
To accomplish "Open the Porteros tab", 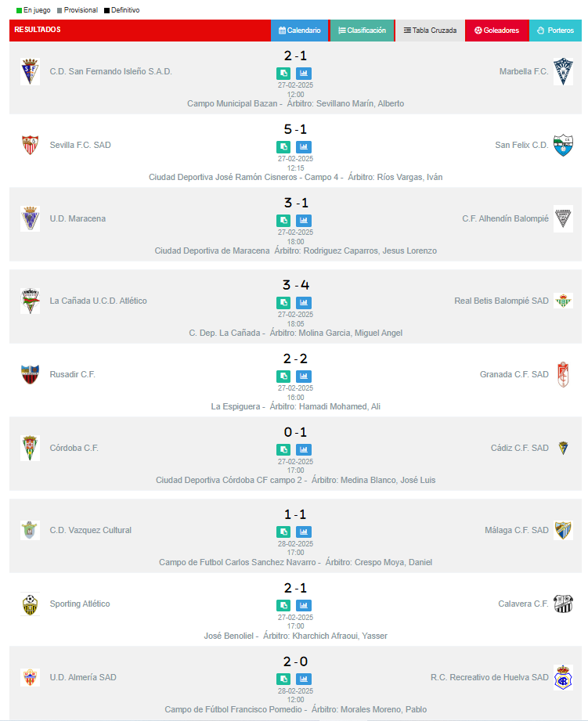I will [555, 31].
